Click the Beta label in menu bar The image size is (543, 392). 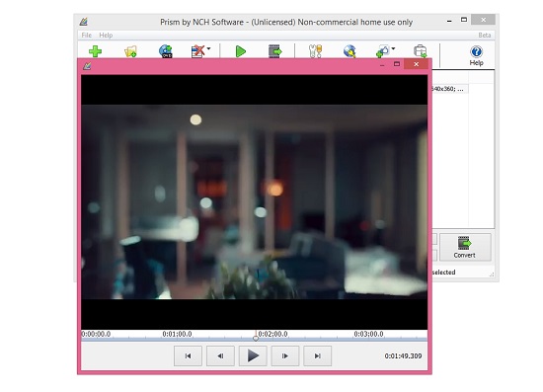click(x=485, y=35)
